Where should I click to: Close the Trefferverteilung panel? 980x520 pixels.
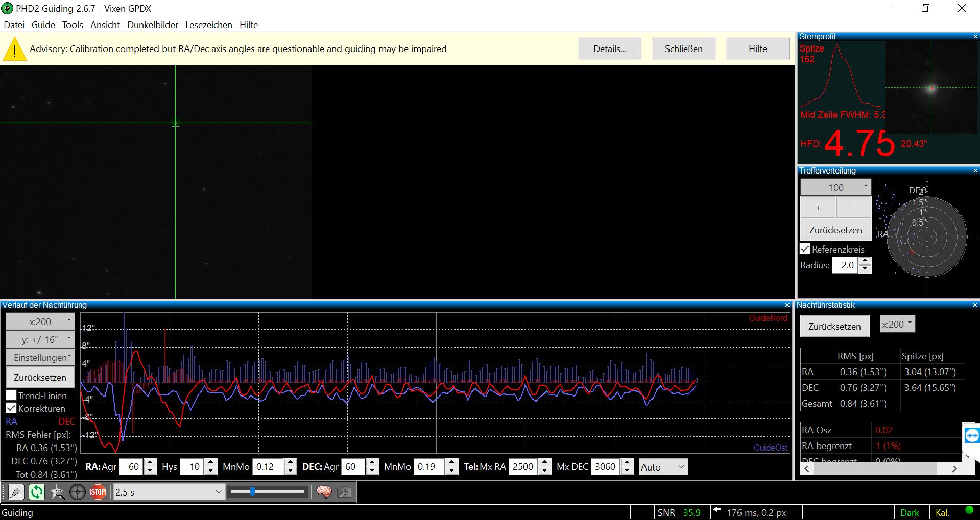coord(975,171)
